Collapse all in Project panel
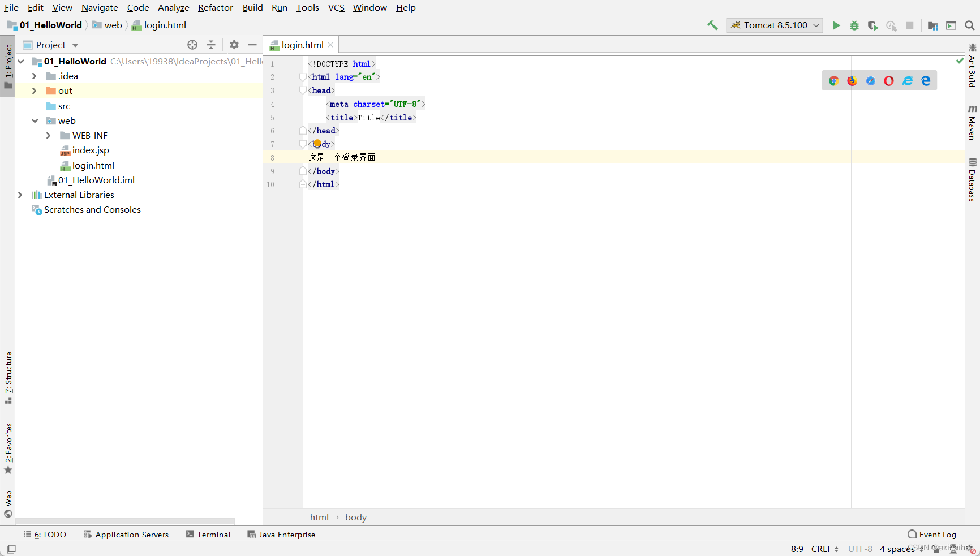This screenshot has height=556, width=980. [x=211, y=45]
